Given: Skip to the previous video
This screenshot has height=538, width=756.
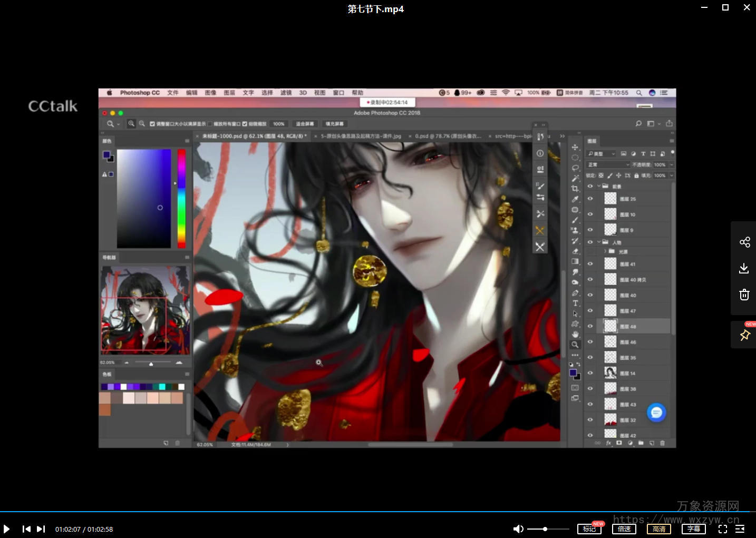Looking at the screenshot, I should tap(26, 529).
